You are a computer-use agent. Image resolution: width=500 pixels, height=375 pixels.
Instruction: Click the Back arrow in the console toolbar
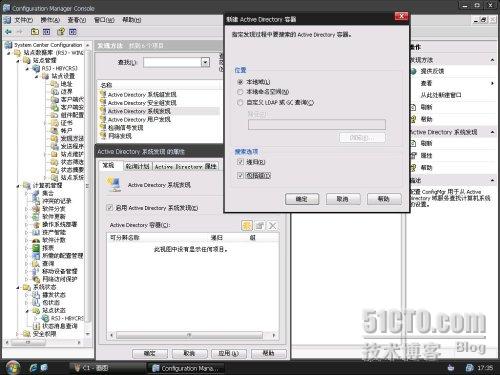point(8,32)
